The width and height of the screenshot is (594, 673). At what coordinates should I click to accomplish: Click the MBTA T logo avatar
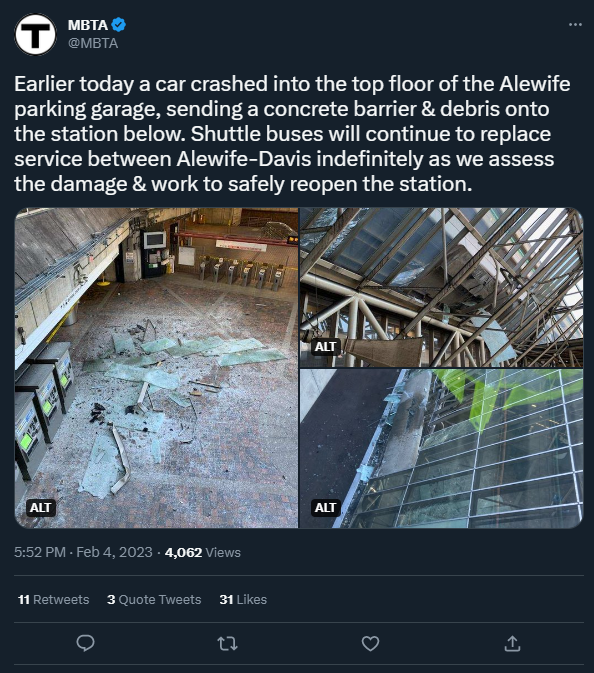point(35,34)
